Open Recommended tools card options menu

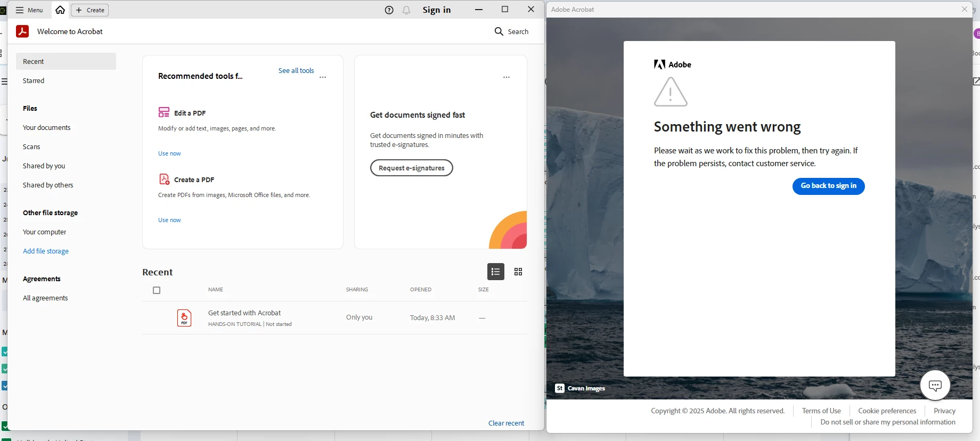pos(323,77)
